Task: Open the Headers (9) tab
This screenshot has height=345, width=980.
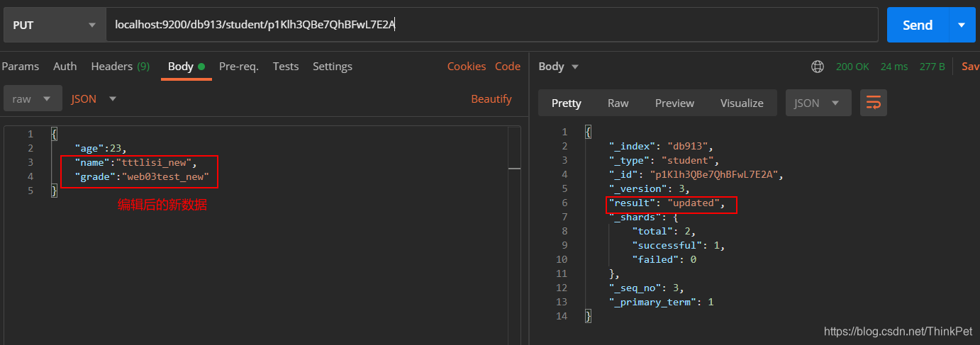Action: point(120,67)
